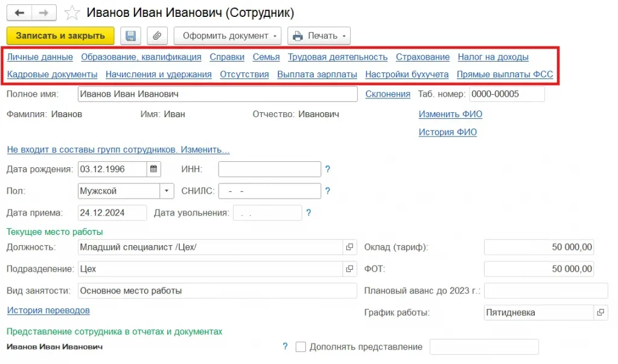This screenshot has height=364, width=618.
Task: Open 'История переводов' link
Action: tap(48, 310)
